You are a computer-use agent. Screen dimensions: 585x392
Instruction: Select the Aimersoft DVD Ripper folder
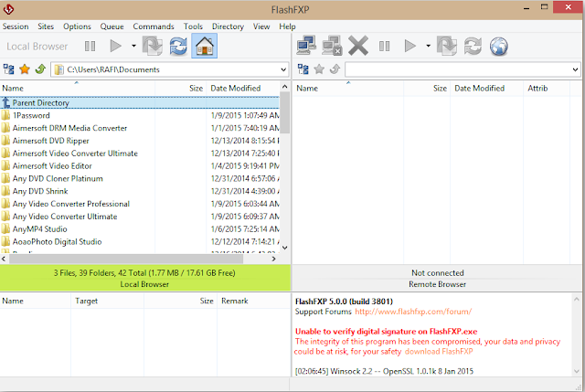tap(140, 141)
